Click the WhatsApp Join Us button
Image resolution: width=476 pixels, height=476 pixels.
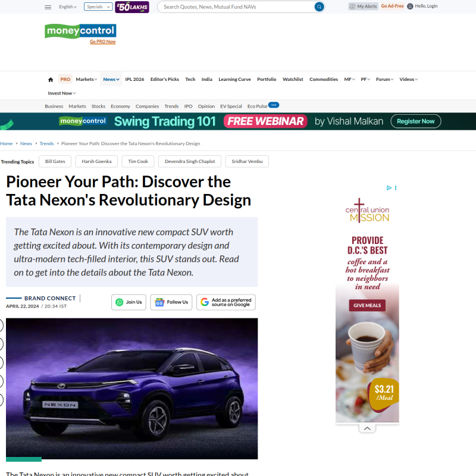(x=129, y=302)
